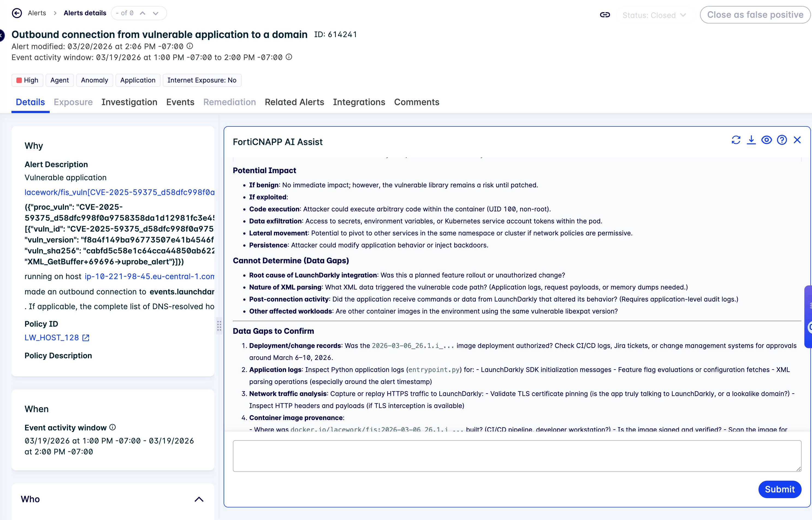Click the High severity tag
This screenshot has width=812, height=520.
click(x=27, y=80)
